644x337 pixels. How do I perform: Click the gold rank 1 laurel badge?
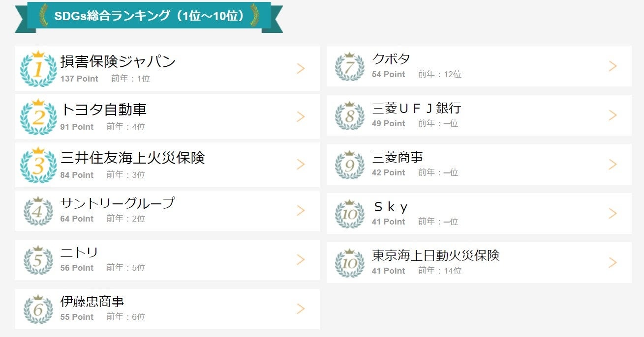[38, 69]
